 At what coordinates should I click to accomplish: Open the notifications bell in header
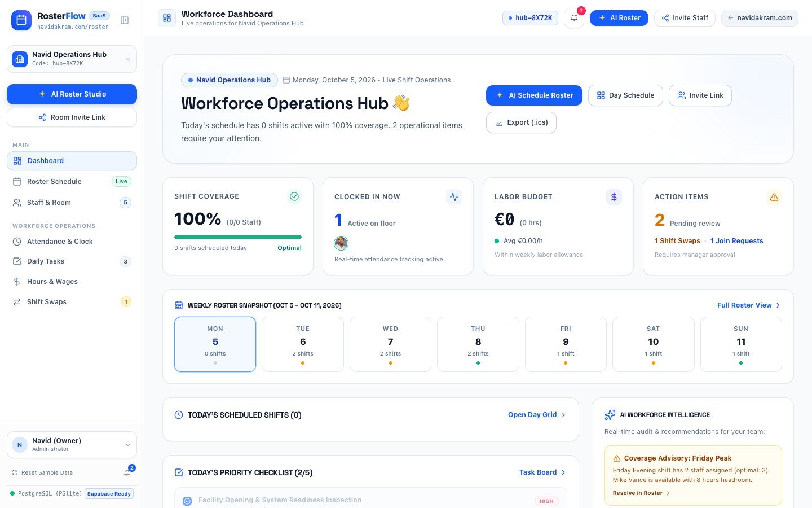pyautogui.click(x=574, y=18)
